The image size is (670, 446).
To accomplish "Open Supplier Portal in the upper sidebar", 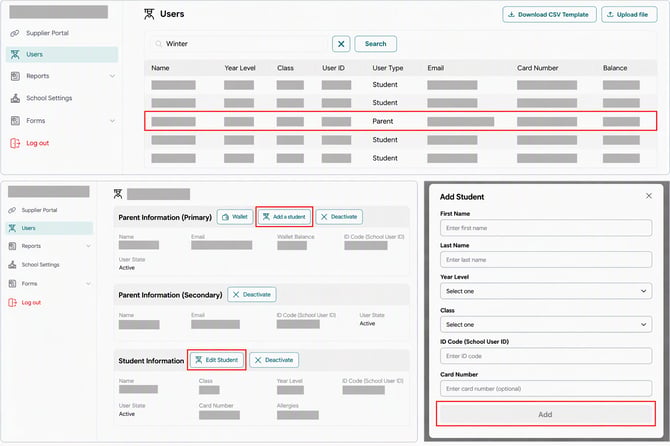I will click(x=47, y=33).
